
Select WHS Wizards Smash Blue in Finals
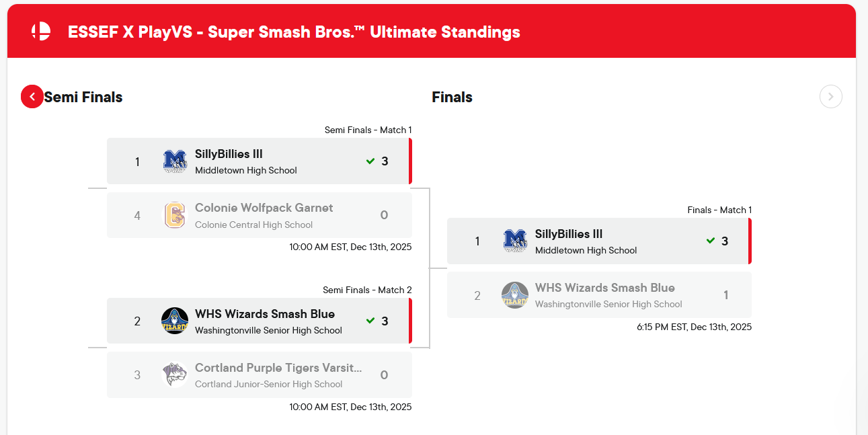coord(604,288)
